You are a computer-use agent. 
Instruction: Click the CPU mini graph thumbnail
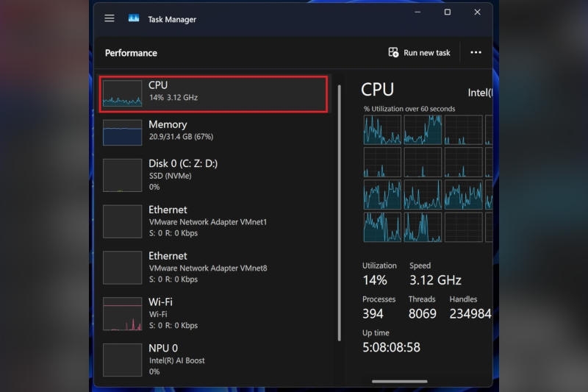[x=122, y=93]
